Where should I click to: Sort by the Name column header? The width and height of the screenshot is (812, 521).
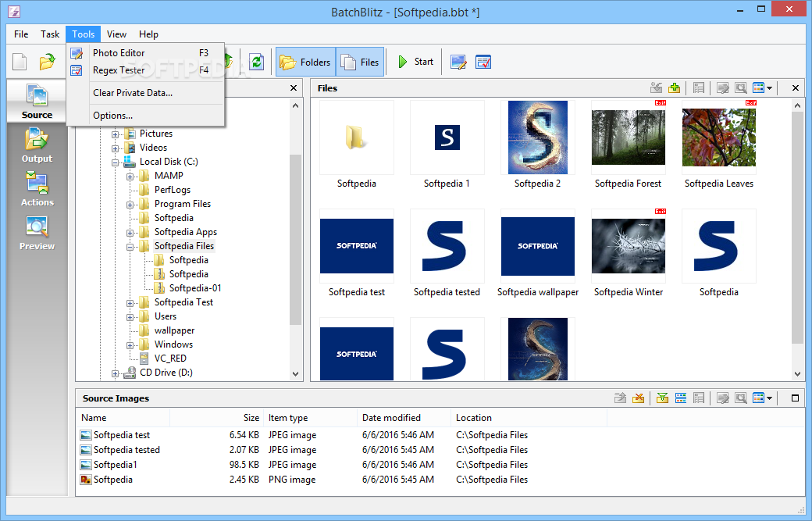pos(124,417)
